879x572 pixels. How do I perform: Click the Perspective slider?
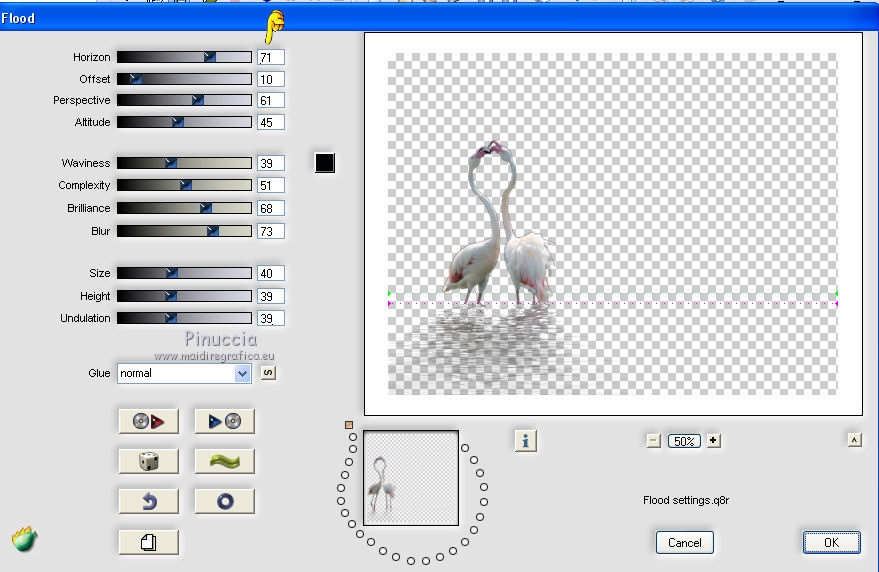[x=184, y=100]
